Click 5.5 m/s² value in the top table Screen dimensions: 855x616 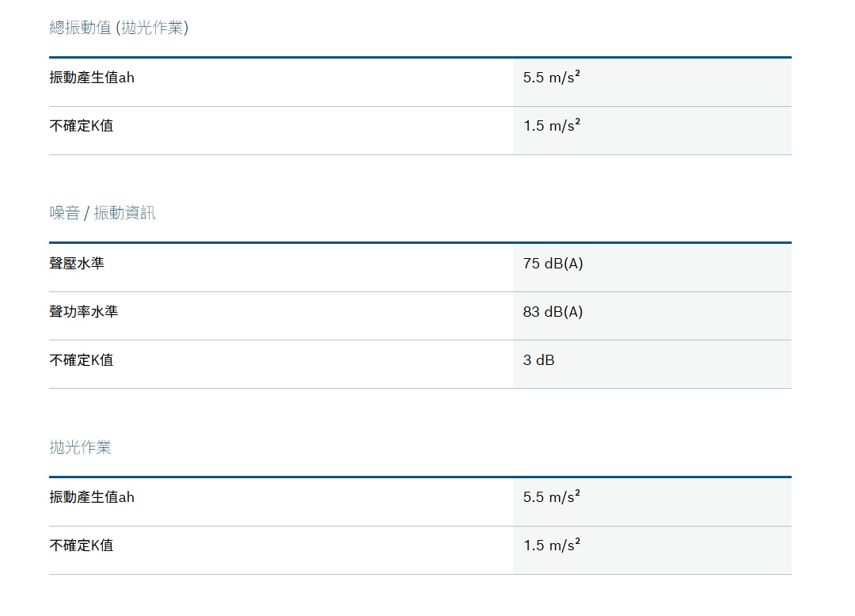(552, 78)
